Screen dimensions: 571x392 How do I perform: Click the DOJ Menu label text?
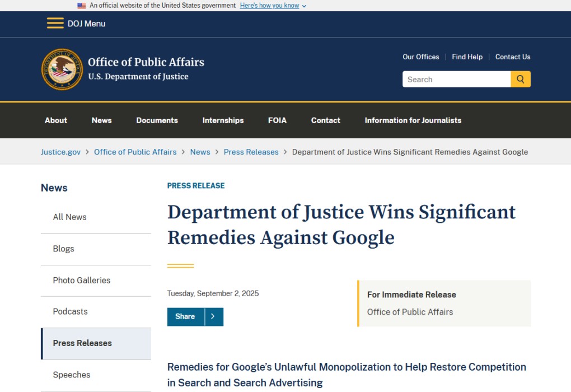[x=86, y=24]
